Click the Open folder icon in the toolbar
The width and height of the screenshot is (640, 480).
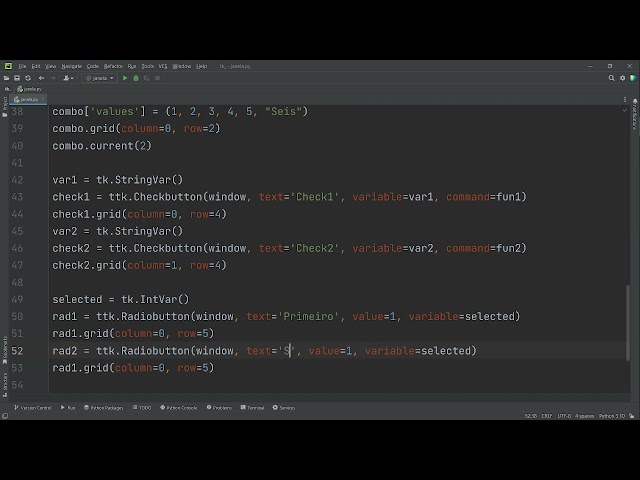tap(7, 78)
